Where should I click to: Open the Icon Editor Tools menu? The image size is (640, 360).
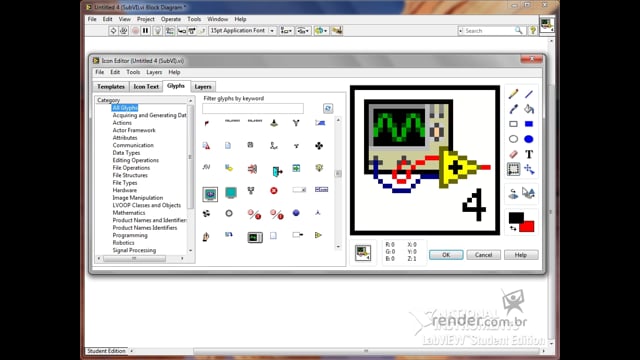pyautogui.click(x=133, y=72)
